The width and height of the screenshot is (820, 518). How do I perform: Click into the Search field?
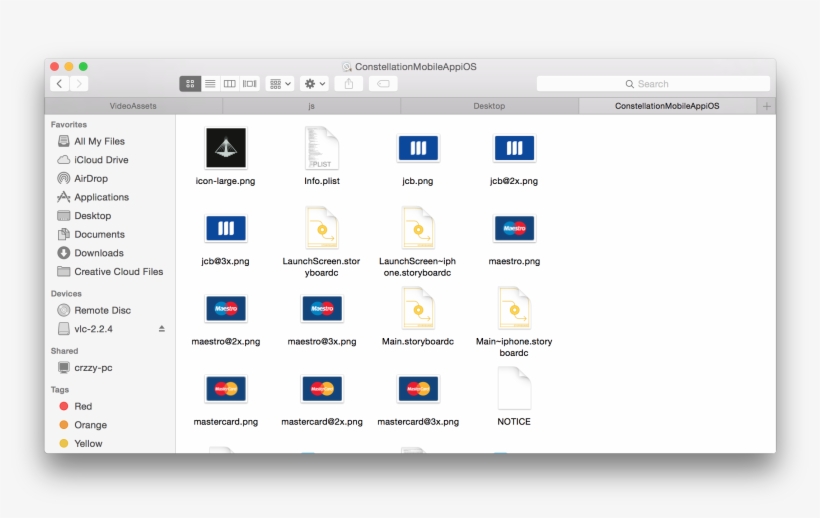(x=653, y=84)
